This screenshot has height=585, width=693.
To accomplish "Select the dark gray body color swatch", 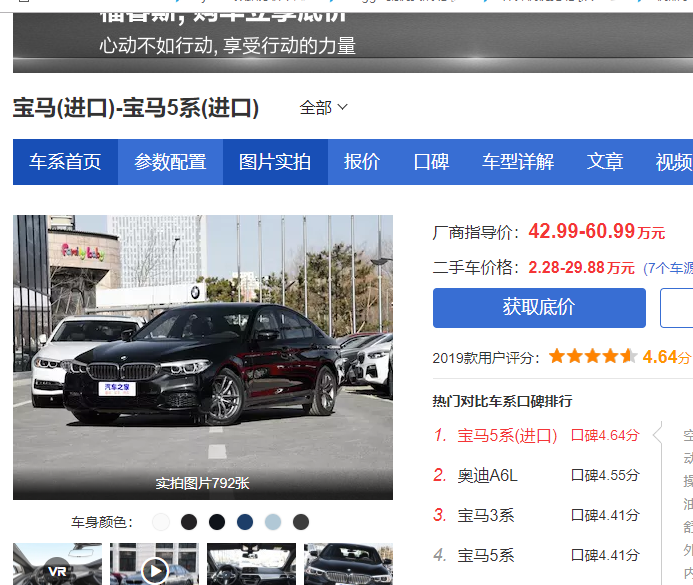I will click(x=301, y=522).
